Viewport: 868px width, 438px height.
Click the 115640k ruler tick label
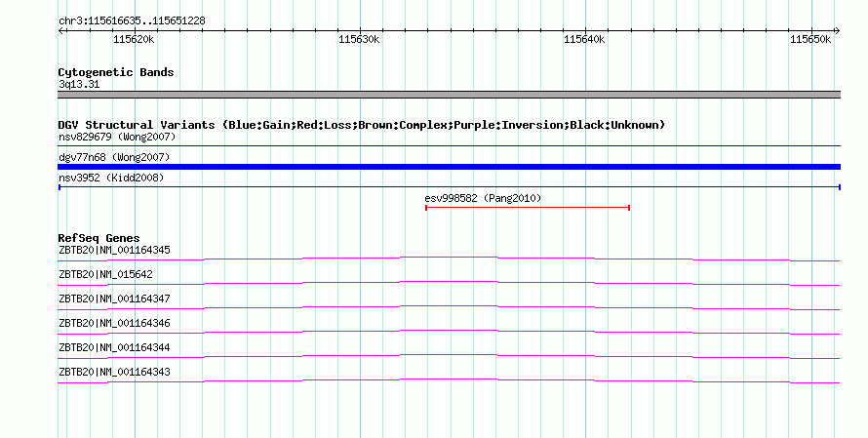(x=584, y=39)
